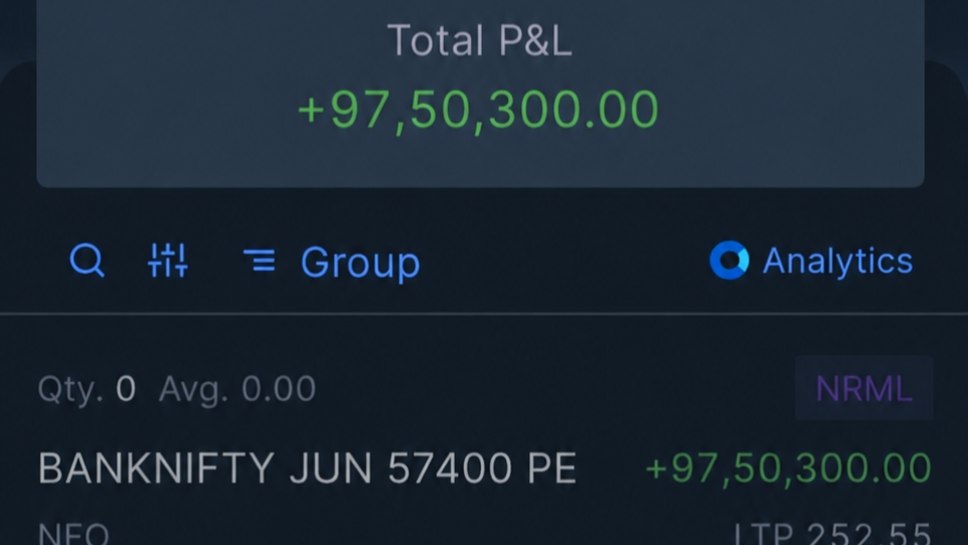This screenshot has width=968, height=545.
Task: Tap the NFO exchange label
Action: (x=73, y=533)
